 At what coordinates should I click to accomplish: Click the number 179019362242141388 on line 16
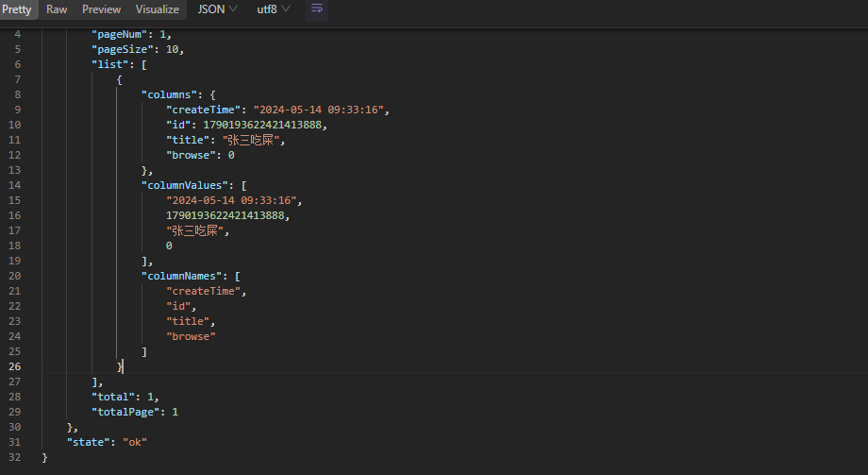[x=225, y=215]
